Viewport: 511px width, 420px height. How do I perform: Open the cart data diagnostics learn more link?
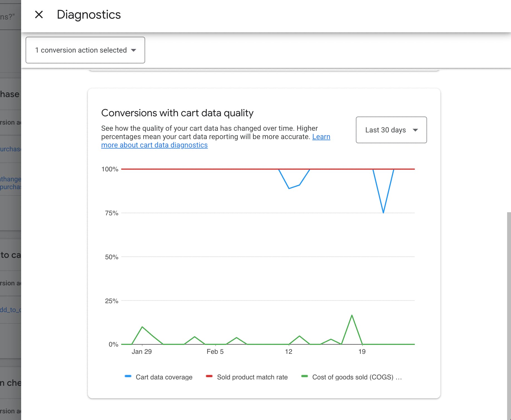click(x=154, y=145)
